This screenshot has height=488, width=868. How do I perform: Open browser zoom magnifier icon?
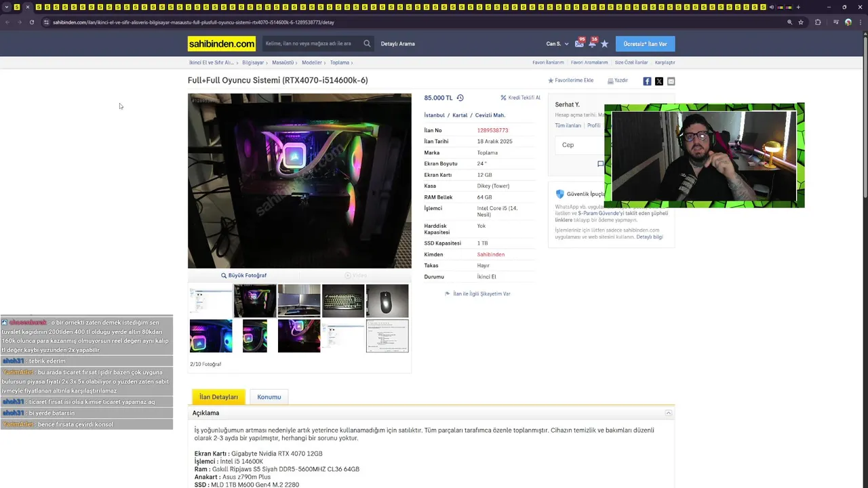click(789, 22)
